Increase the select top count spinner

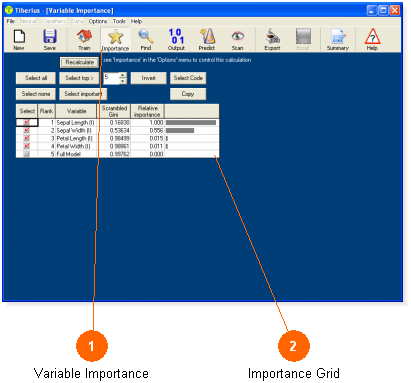point(123,75)
